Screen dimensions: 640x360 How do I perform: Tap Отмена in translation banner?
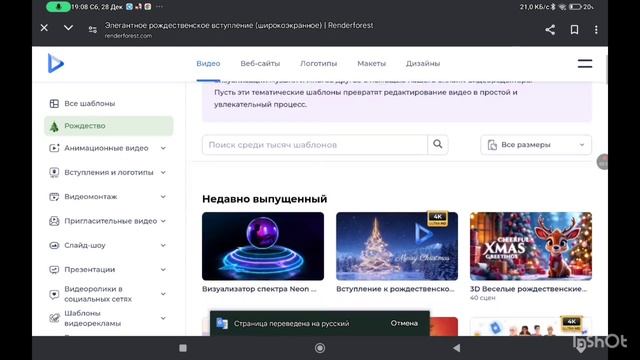tap(404, 323)
